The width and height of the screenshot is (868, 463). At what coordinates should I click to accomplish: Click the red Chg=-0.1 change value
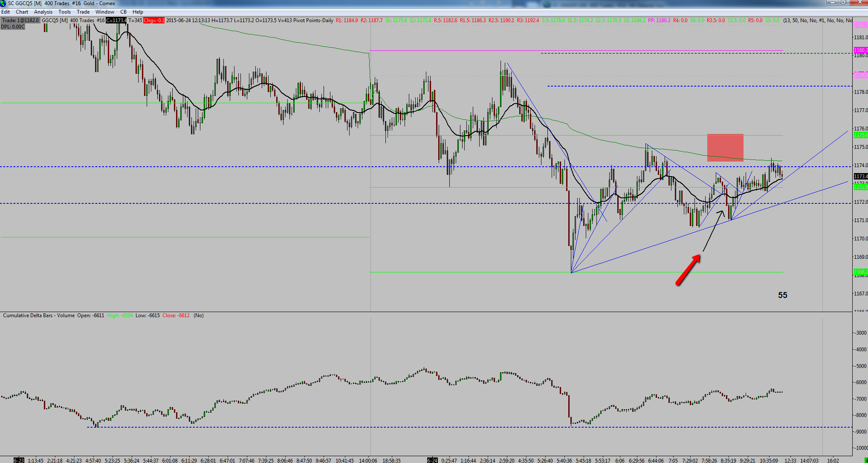tap(154, 20)
